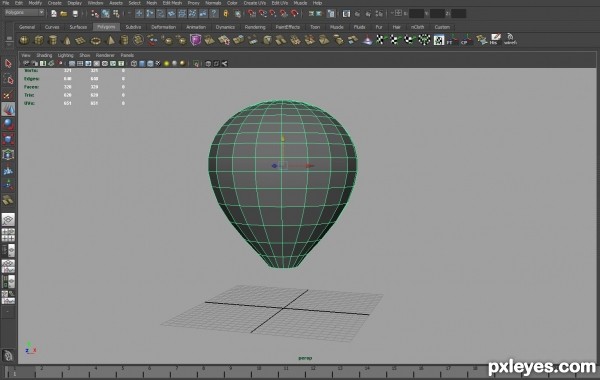This screenshot has height=380, width=600.
Task: Click the FT shelf icon
Action: (452, 40)
